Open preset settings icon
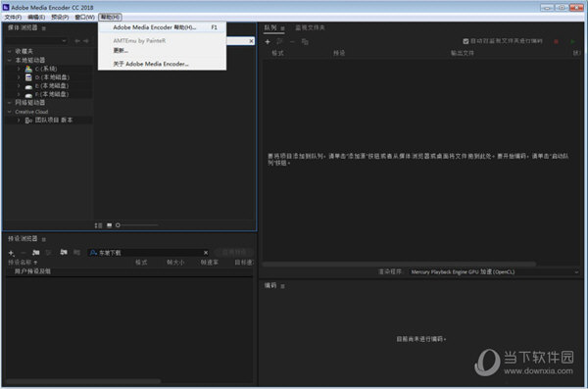588x389 pixels. (x=48, y=253)
